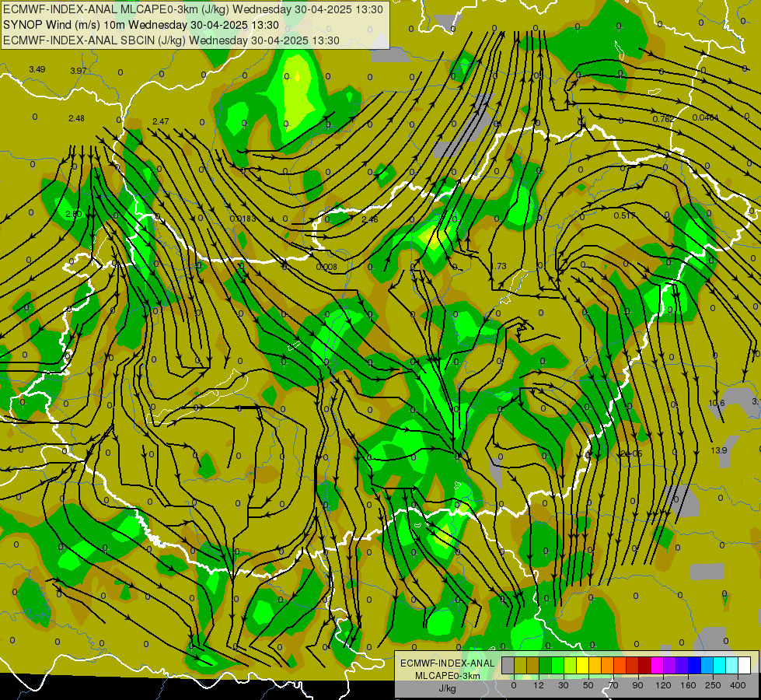Click the map value 3.49
Viewport: 761px width, 700px height.
(37, 69)
